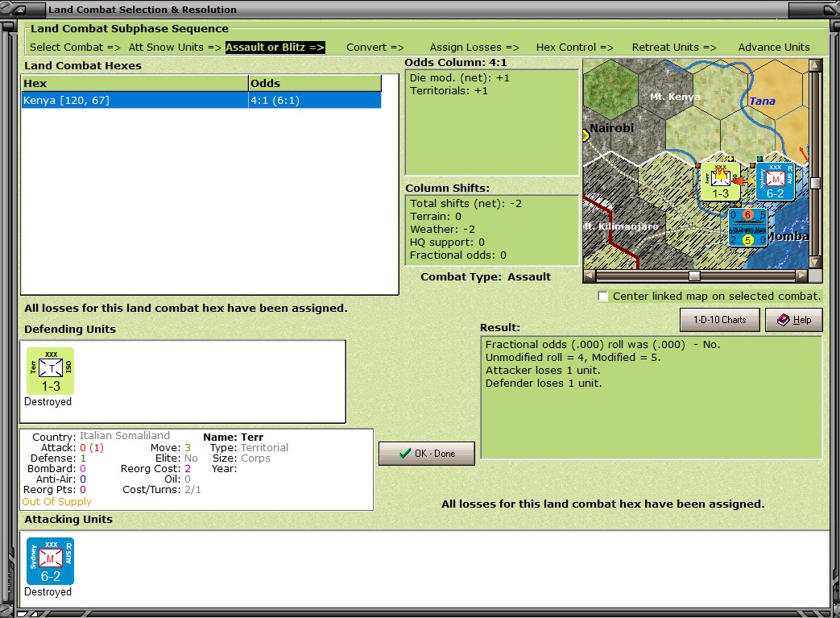Click the Odds column header
840x618 pixels.
point(315,83)
